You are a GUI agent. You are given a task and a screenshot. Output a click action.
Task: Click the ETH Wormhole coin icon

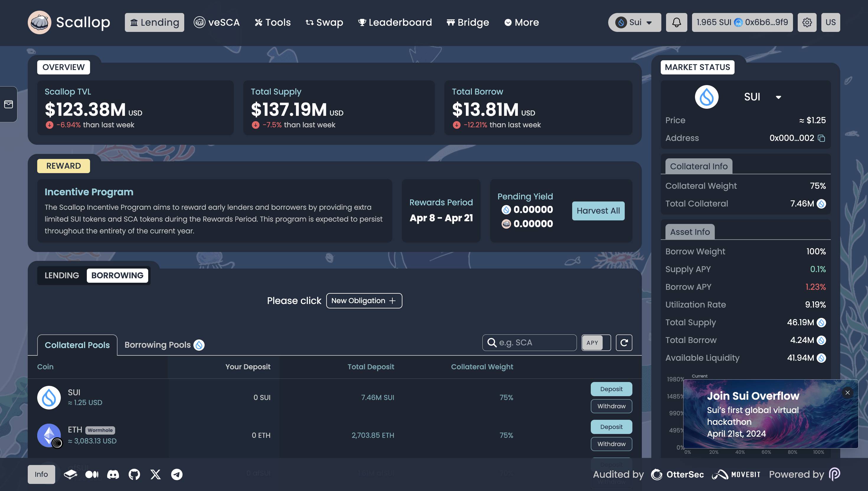click(x=49, y=435)
